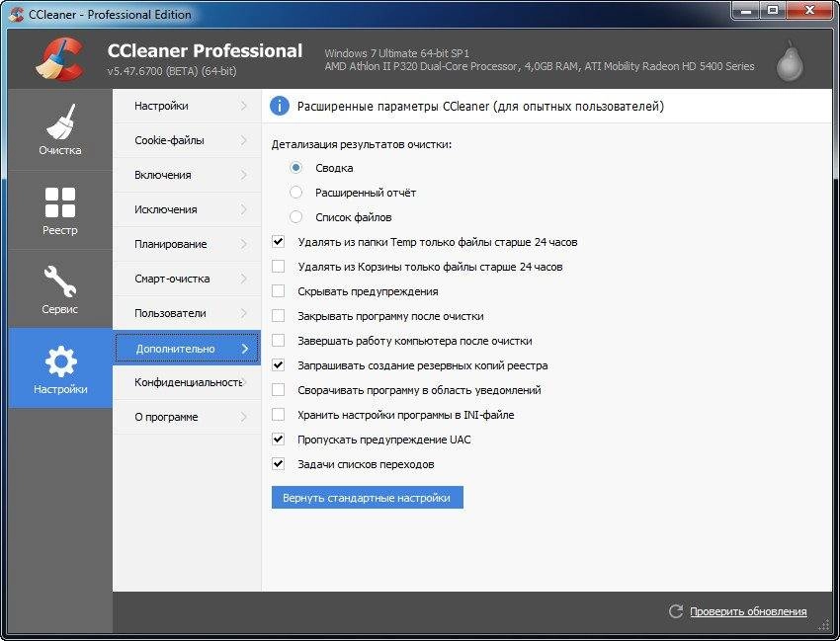
Task: Close the CCleaner window
Action: (x=809, y=11)
